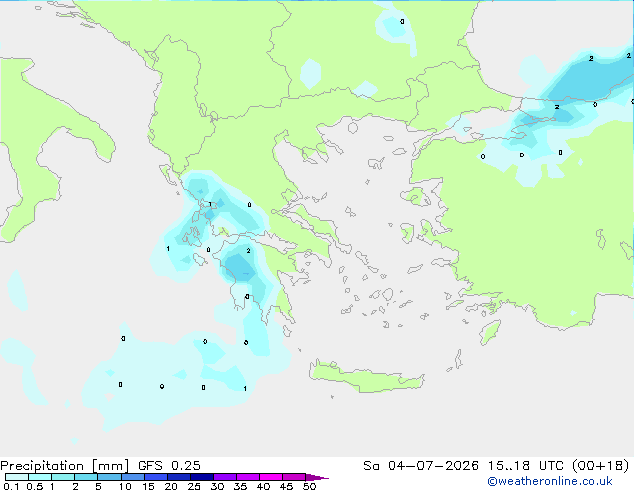Click the '15..18 UTC' time range
Screen dimensions: 634x490
point(525,466)
